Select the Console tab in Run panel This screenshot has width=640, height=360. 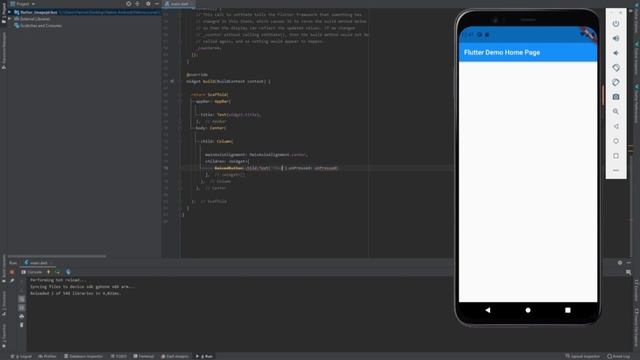click(32, 272)
